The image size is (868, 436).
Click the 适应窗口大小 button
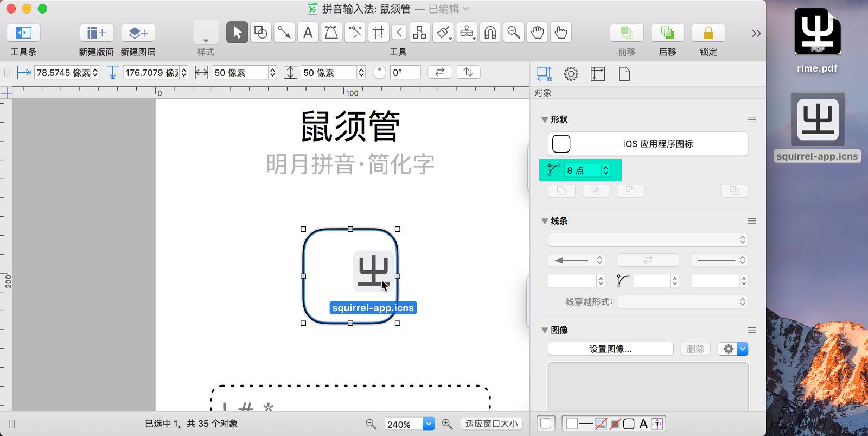tap(492, 424)
